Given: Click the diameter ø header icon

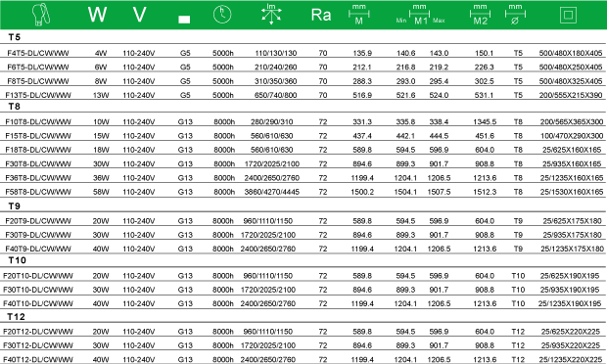Looking at the screenshot, I should pos(515,15).
